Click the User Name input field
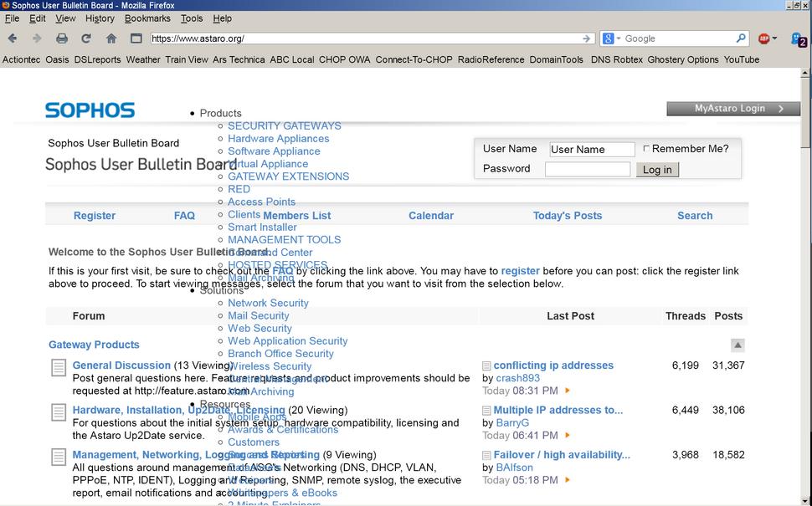Image resolution: width=812 pixels, height=506 pixels. 592,150
